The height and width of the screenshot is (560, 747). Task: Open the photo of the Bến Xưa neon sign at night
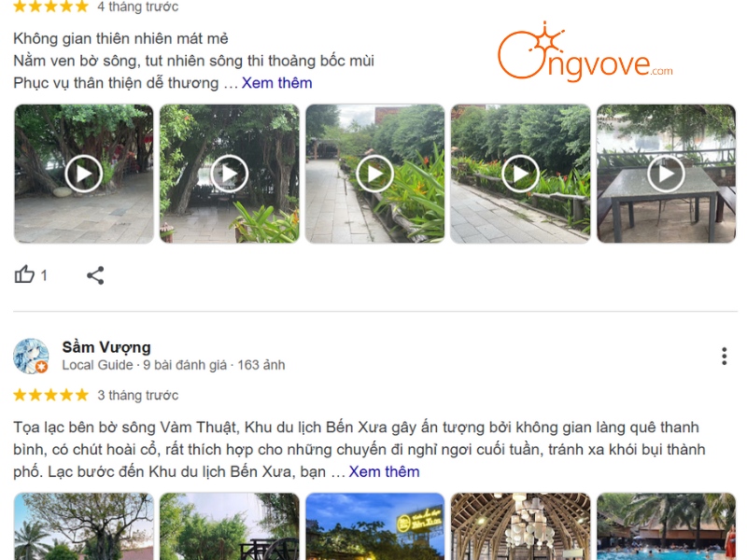tap(375, 526)
